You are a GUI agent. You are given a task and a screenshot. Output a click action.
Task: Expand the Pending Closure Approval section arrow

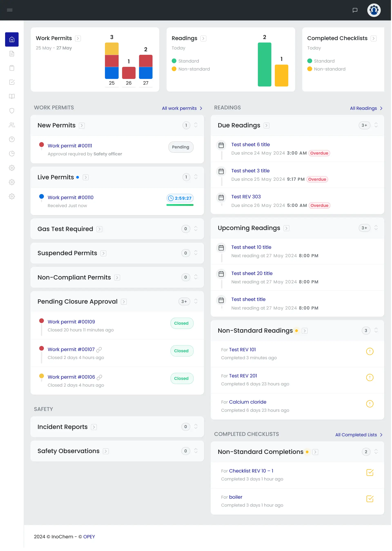[124, 302]
